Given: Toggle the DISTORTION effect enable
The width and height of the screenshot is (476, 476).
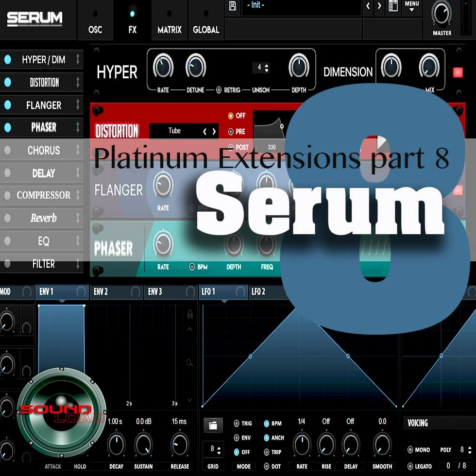Looking at the screenshot, I should (x=8, y=82).
